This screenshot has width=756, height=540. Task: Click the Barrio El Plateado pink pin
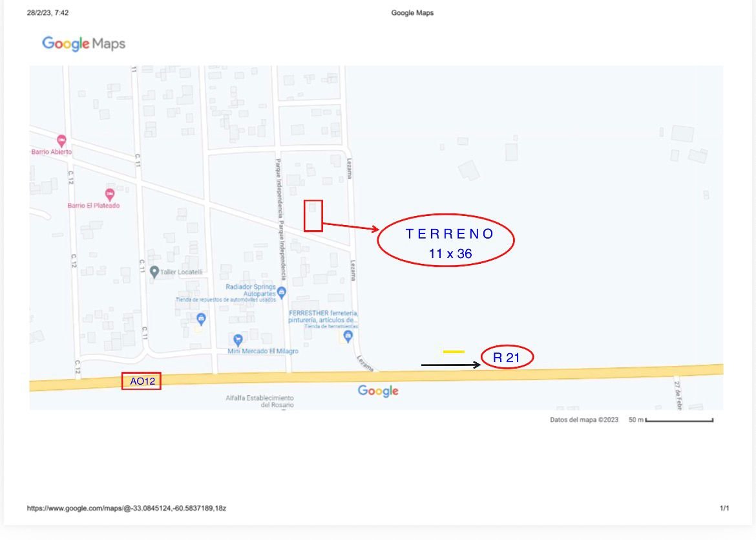[x=109, y=194]
